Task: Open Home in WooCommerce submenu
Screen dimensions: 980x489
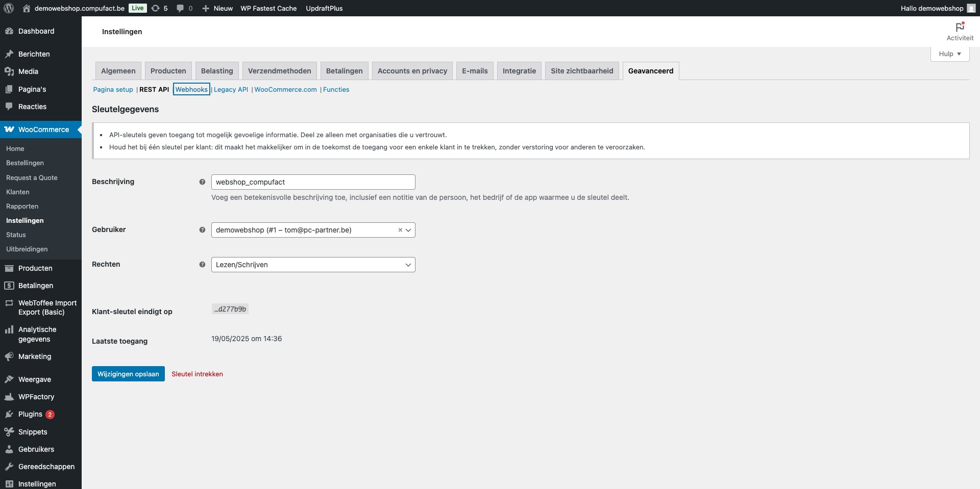Action: point(15,148)
